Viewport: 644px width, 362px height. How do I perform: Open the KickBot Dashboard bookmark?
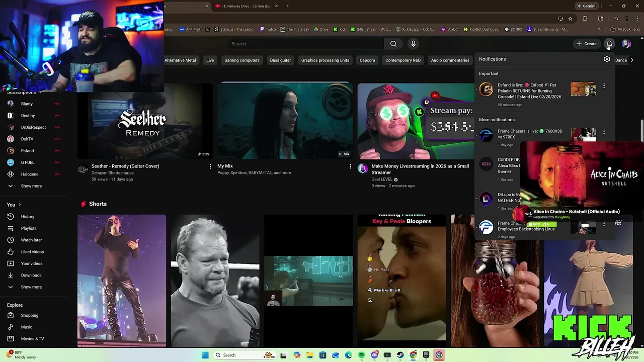(481, 29)
